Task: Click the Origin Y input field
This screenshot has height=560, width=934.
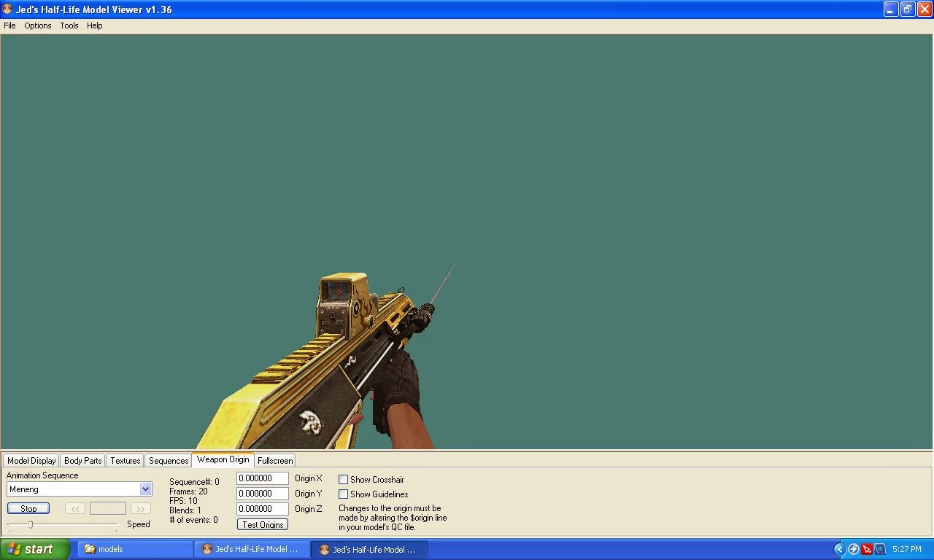Action: (x=262, y=494)
